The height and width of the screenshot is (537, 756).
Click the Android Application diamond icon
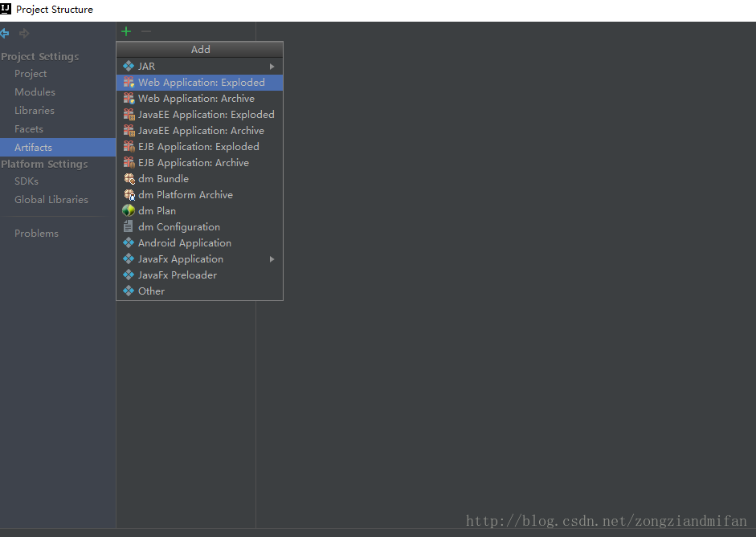pyautogui.click(x=129, y=242)
